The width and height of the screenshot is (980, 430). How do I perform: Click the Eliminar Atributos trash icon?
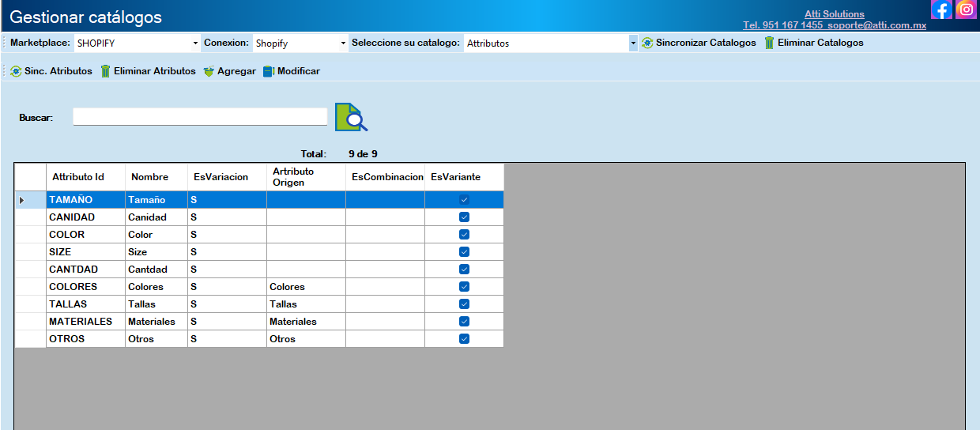[105, 71]
